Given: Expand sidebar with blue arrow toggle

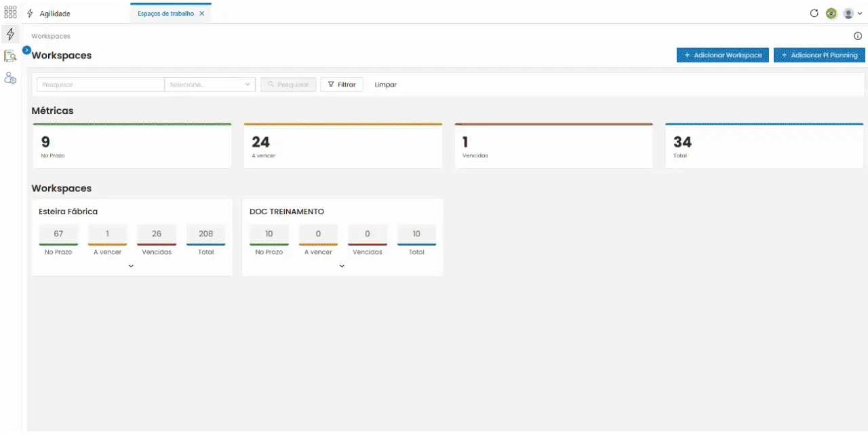Looking at the screenshot, I should (x=26, y=50).
